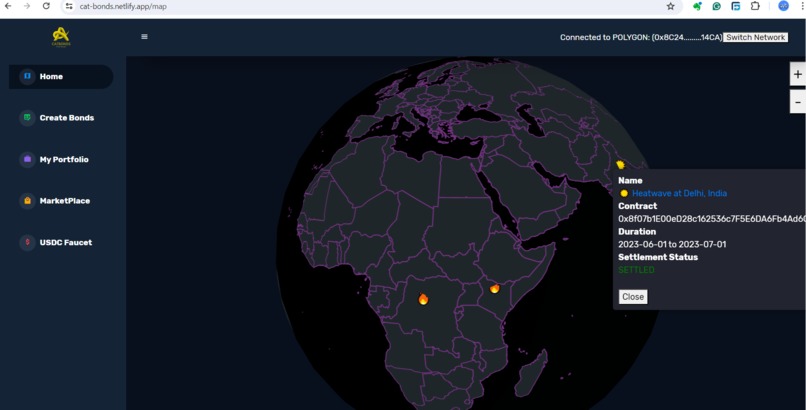The width and height of the screenshot is (806, 410).
Task: Toggle the hamburger sidebar menu
Action: pyautogui.click(x=144, y=36)
